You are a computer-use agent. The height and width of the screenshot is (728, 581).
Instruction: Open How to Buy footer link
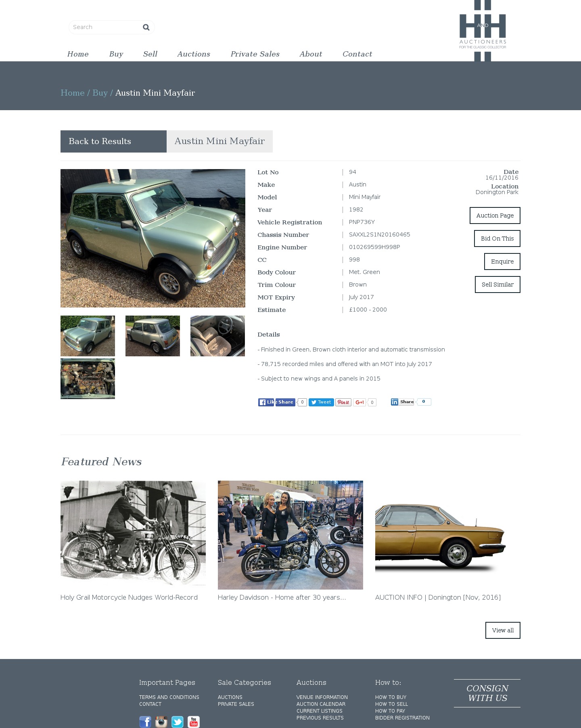pyautogui.click(x=391, y=697)
